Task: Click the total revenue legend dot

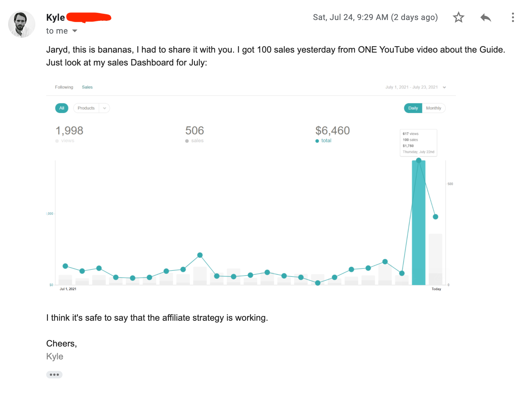Action: pyautogui.click(x=317, y=141)
